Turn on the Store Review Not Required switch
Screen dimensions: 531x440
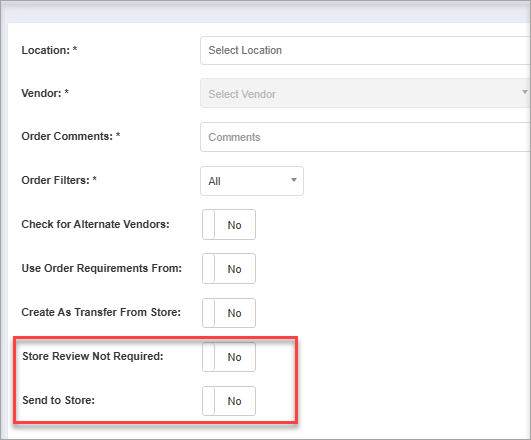(229, 357)
